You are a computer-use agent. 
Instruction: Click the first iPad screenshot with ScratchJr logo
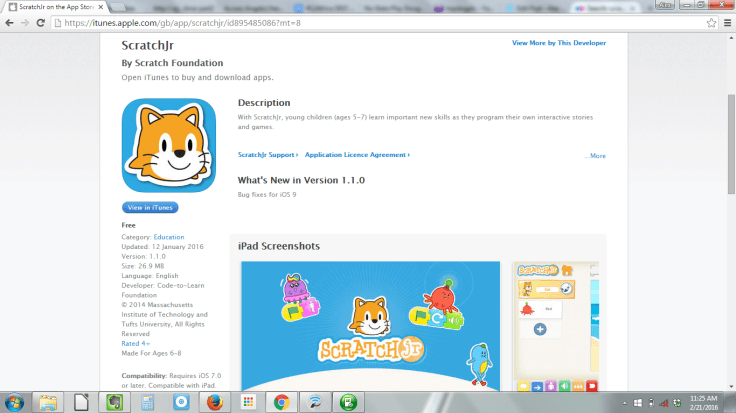pyautogui.click(x=370, y=326)
